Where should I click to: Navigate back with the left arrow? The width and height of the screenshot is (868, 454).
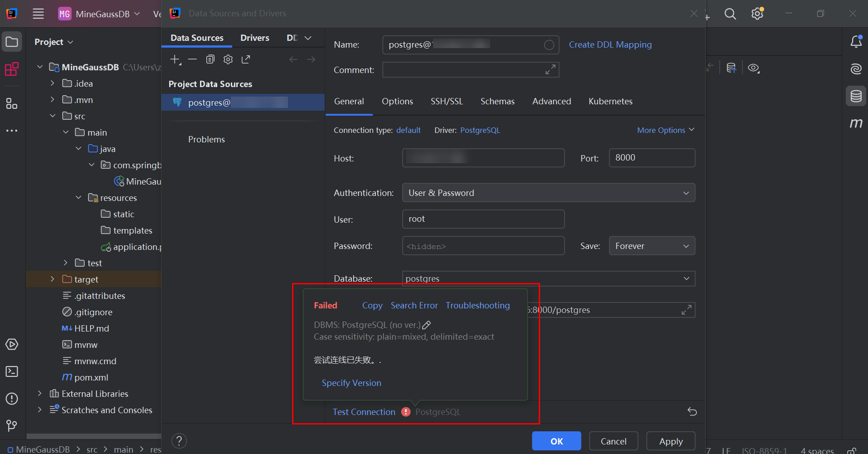(x=293, y=59)
